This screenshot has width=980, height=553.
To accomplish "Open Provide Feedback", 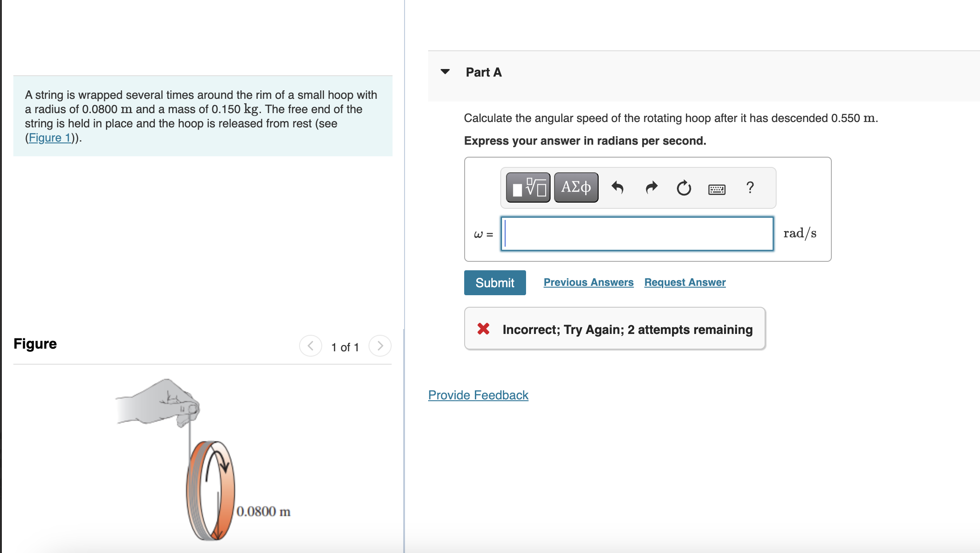I will (x=478, y=395).
